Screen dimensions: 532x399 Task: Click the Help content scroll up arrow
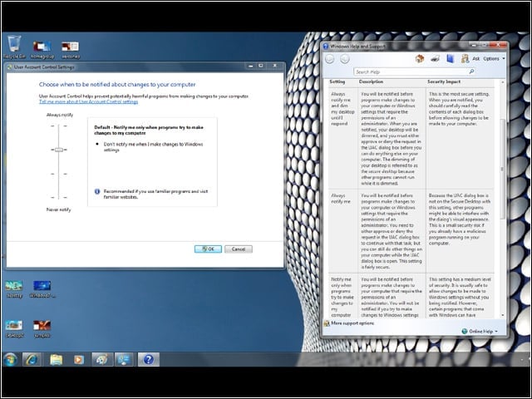pyautogui.click(x=502, y=82)
